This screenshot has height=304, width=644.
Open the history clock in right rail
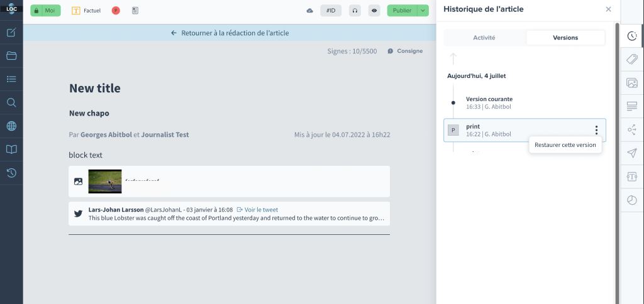coord(631,36)
